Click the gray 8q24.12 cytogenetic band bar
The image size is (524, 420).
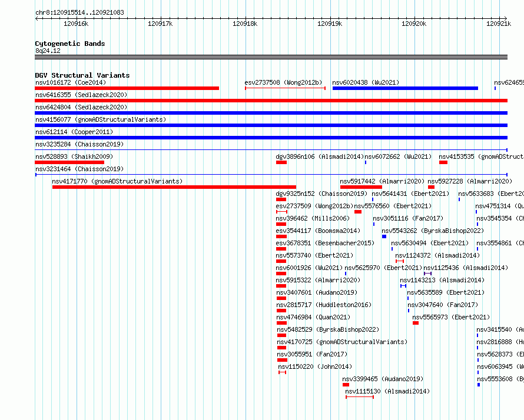[x=271, y=57]
